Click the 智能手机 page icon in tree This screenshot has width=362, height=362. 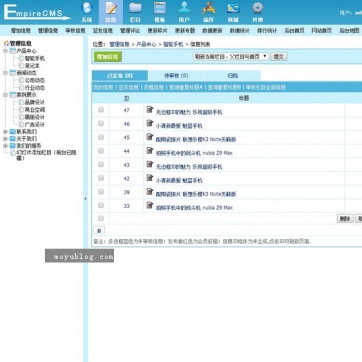(x=21, y=58)
